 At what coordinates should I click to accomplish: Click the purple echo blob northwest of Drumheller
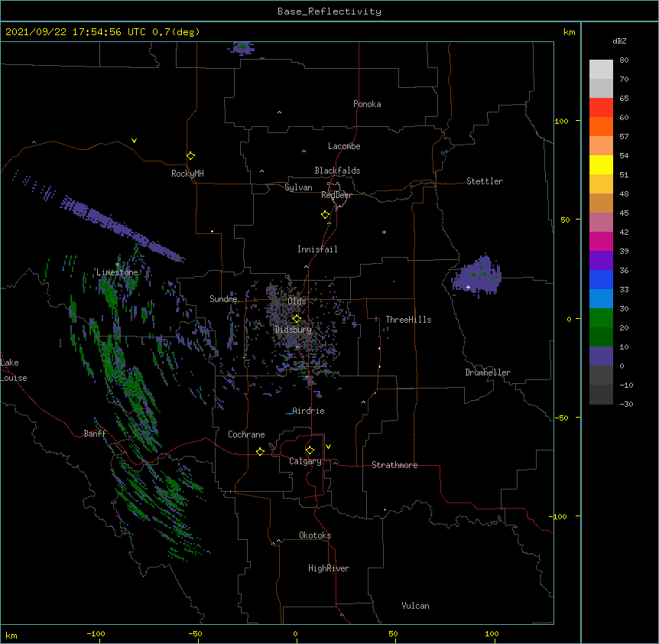[477, 275]
